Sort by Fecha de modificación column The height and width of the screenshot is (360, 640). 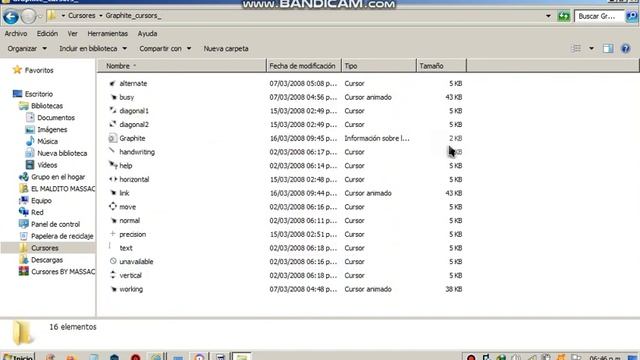tap(303, 66)
